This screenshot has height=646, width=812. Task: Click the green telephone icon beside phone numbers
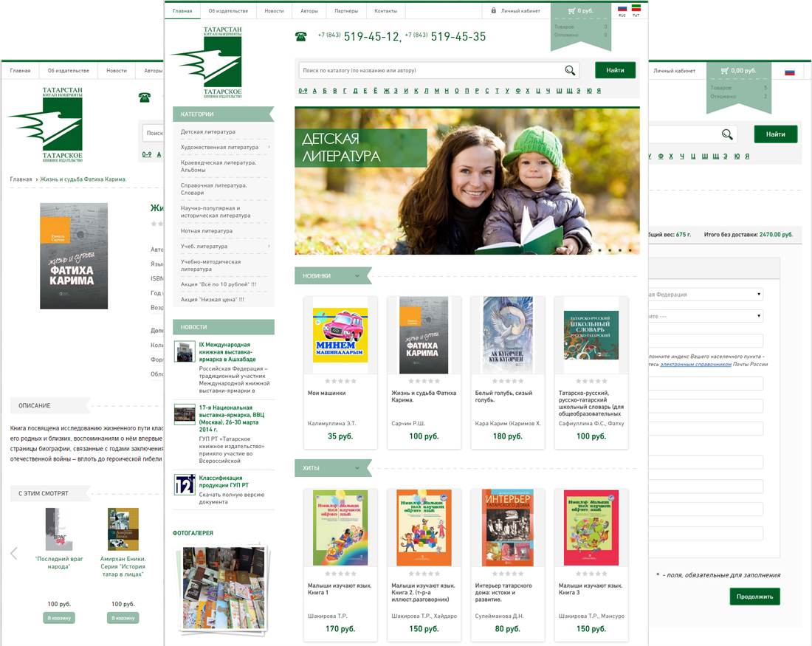click(x=301, y=36)
